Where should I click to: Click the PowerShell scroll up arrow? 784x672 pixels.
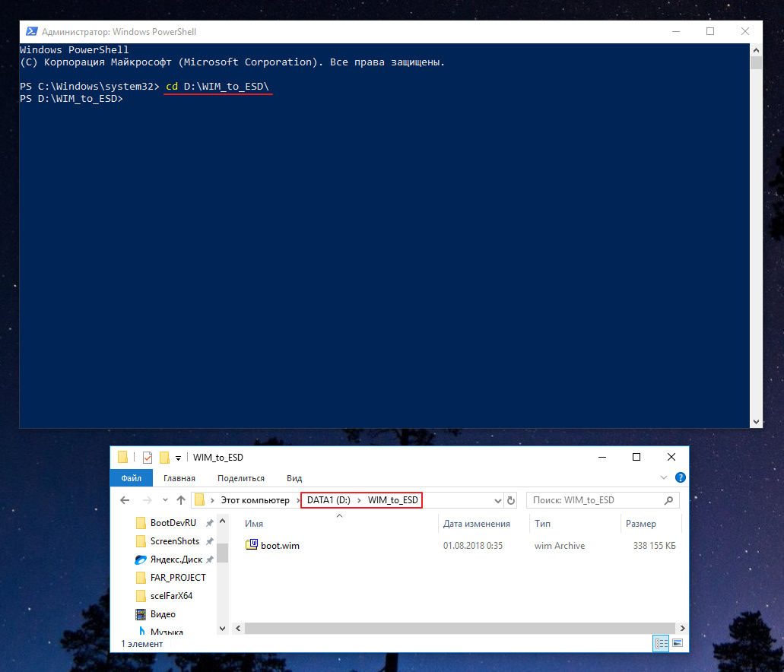756,50
